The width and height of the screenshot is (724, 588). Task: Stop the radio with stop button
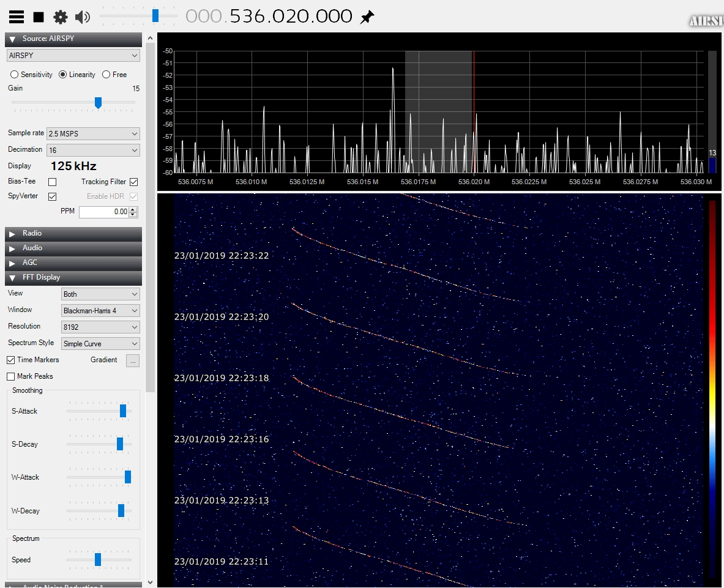(x=39, y=17)
